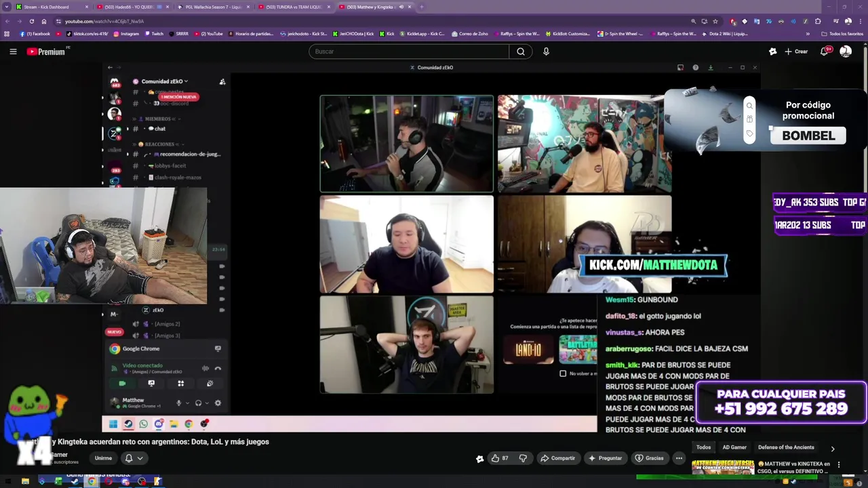This screenshot has width=868, height=488.
Task: Bookmark this page with the star
Action: point(715,22)
